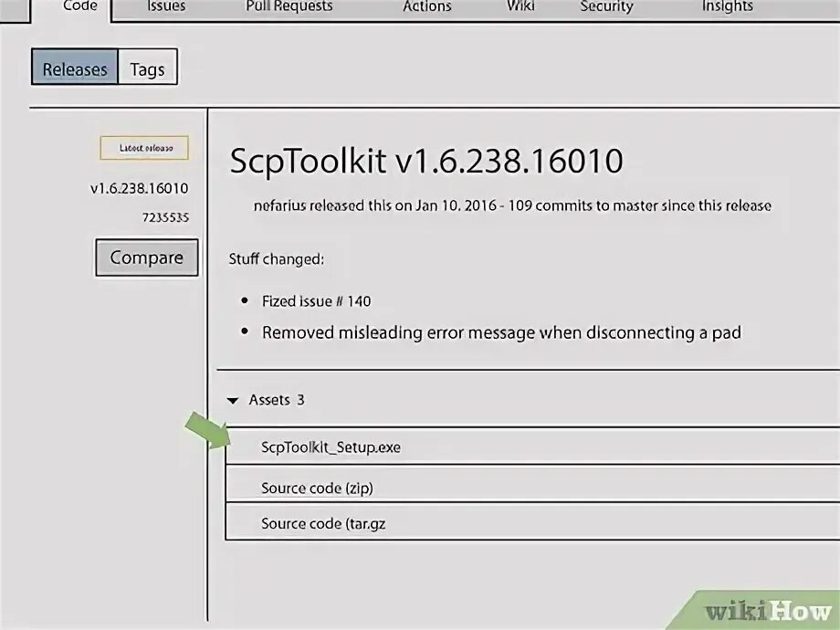
Task: Open the ScpToolkit v1.6.238.16010 release title
Action: [x=425, y=161]
